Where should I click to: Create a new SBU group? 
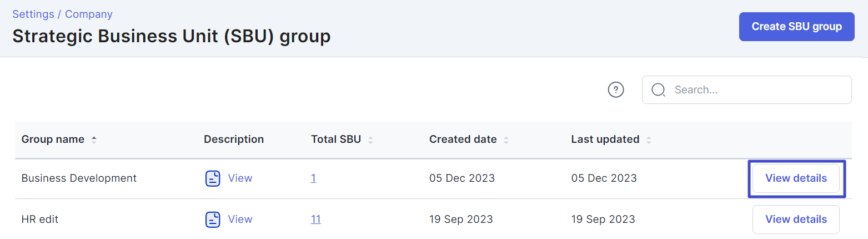(796, 27)
